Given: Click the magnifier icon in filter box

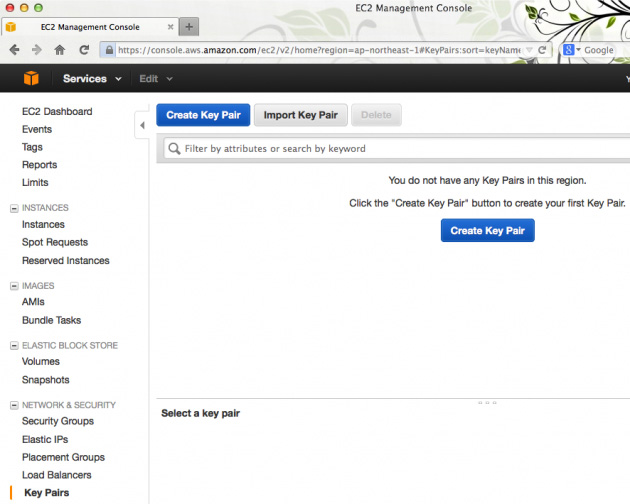Looking at the screenshot, I should [x=174, y=149].
